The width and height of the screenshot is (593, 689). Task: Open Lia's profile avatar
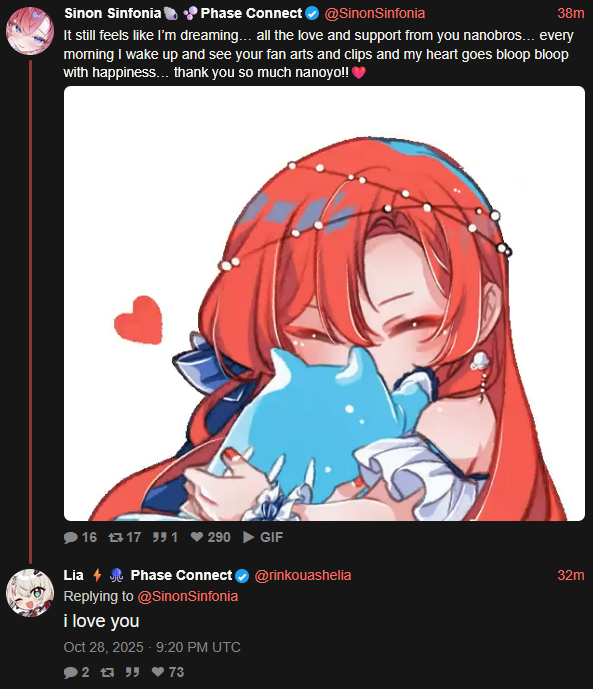(x=30, y=593)
